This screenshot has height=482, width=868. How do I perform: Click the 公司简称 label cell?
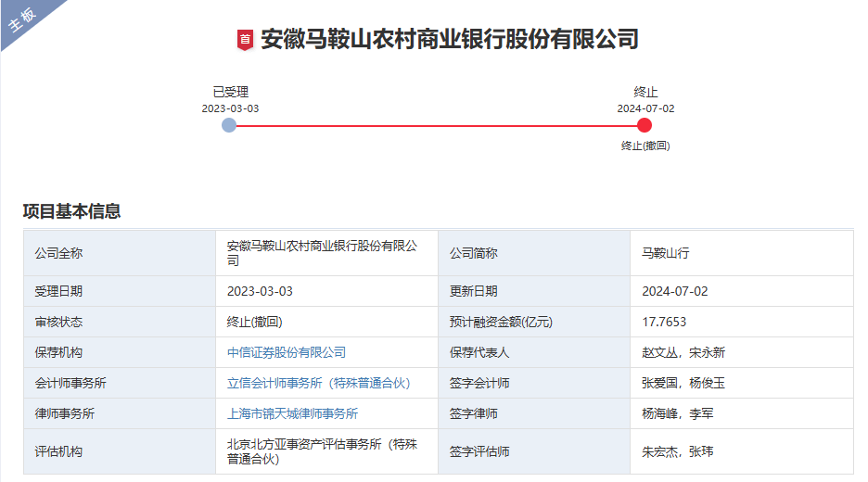click(x=534, y=253)
